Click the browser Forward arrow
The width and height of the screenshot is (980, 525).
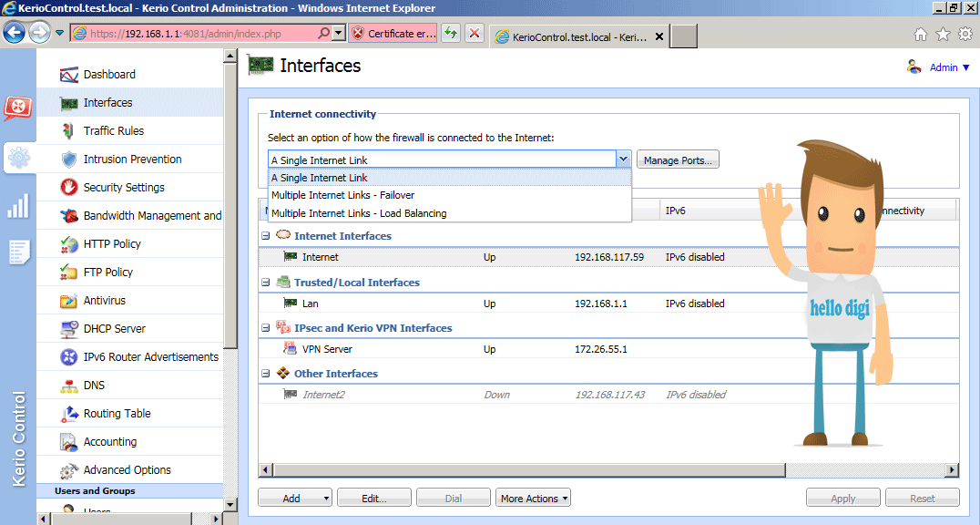coord(40,33)
